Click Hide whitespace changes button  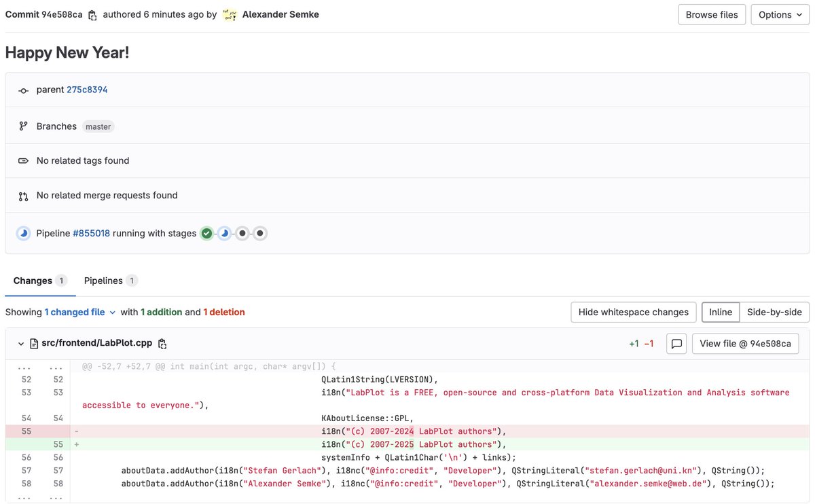[634, 312]
